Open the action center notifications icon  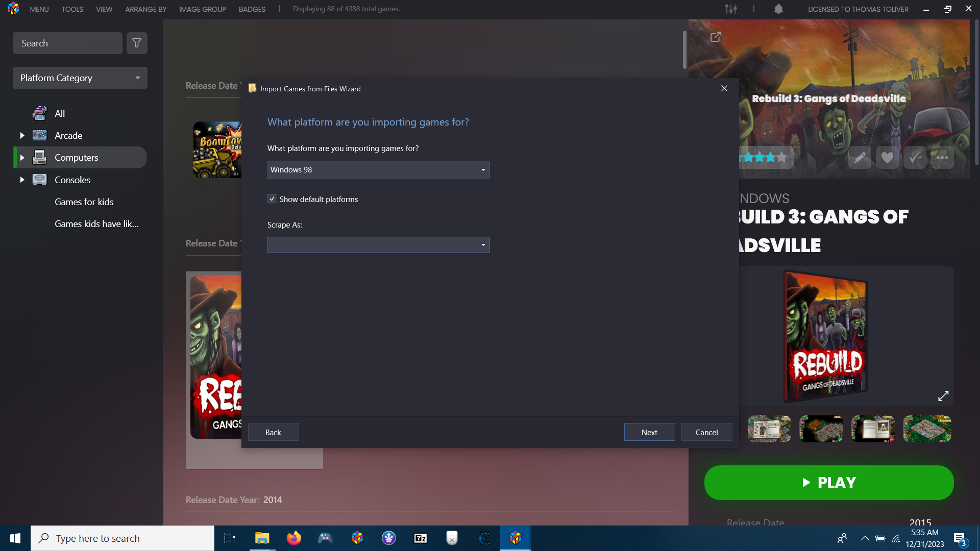960,538
